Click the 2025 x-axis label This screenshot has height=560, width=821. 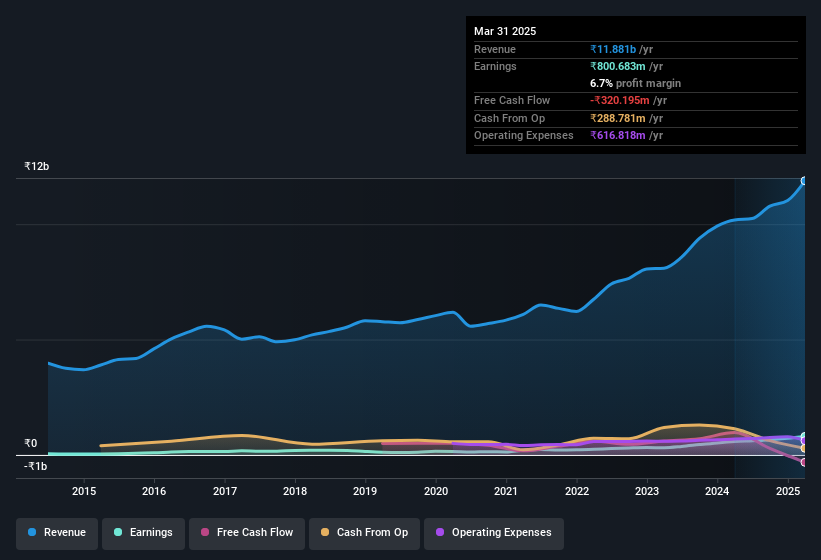[x=787, y=491]
